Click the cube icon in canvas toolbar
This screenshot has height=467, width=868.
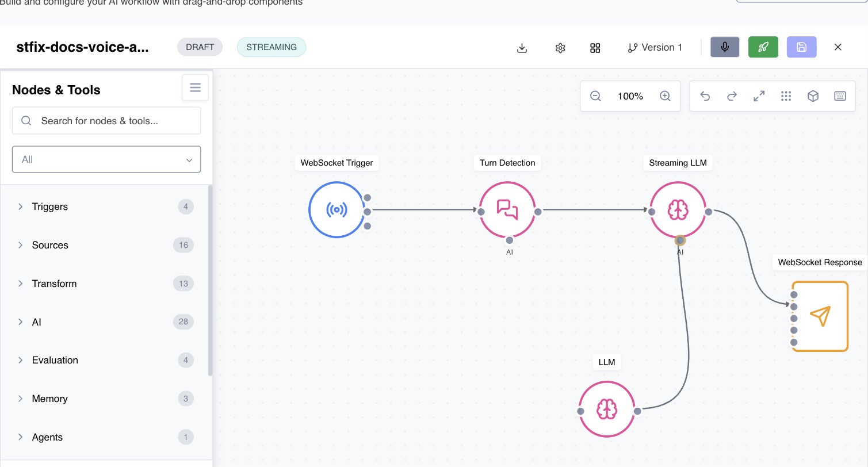coord(813,96)
